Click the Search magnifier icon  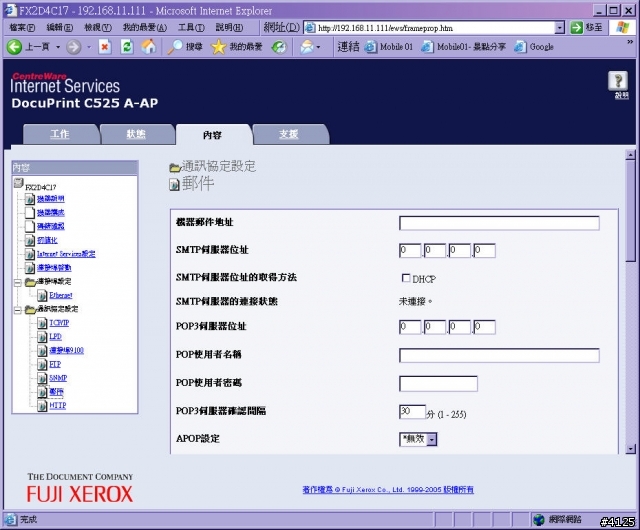click(175, 47)
